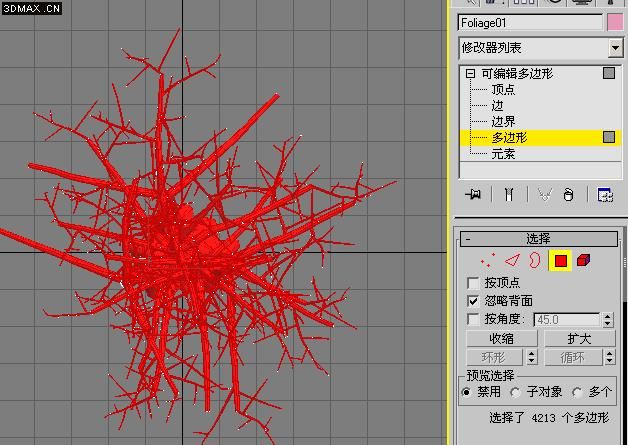Enable the 按顶点 checkbox
This screenshot has height=445, width=628.
[x=473, y=283]
